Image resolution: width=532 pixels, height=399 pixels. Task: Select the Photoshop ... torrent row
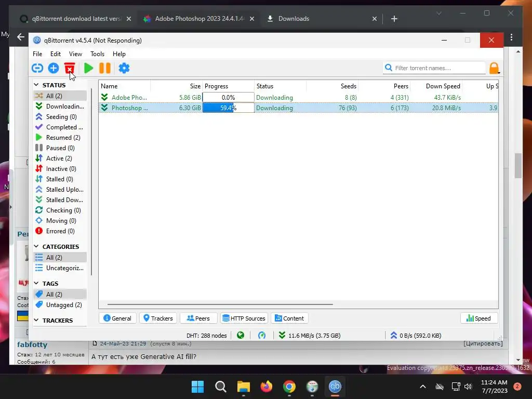[298, 108]
